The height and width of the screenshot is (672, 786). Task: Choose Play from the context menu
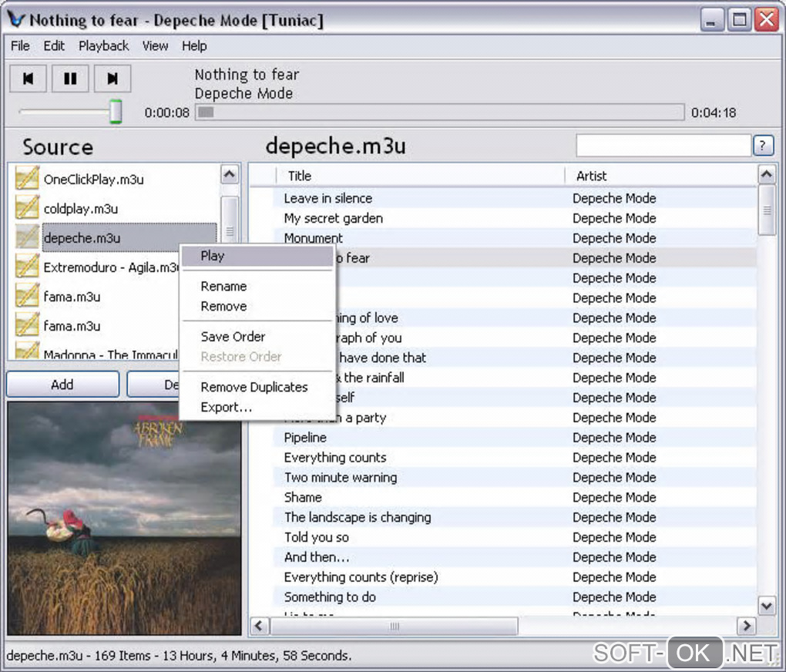tap(257, 257)
